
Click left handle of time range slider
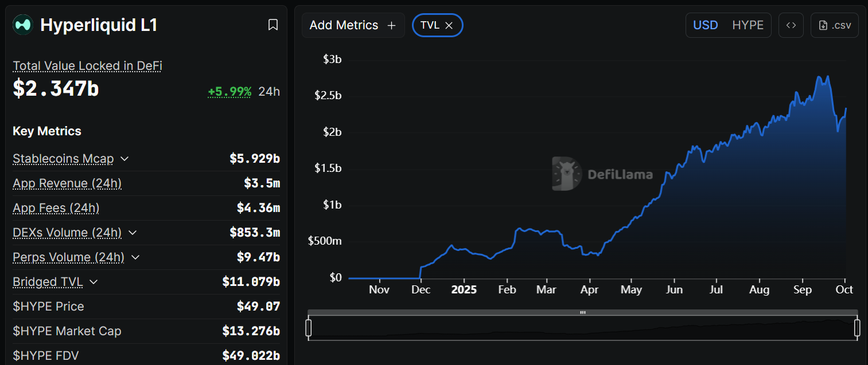pyautogui.click(x=309, y=328)
